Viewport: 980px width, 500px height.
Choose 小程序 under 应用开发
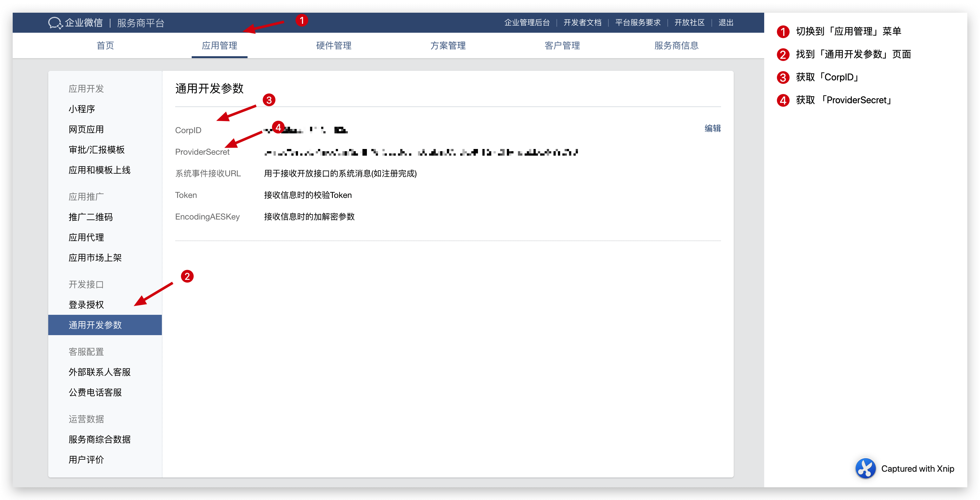(82, 109)
